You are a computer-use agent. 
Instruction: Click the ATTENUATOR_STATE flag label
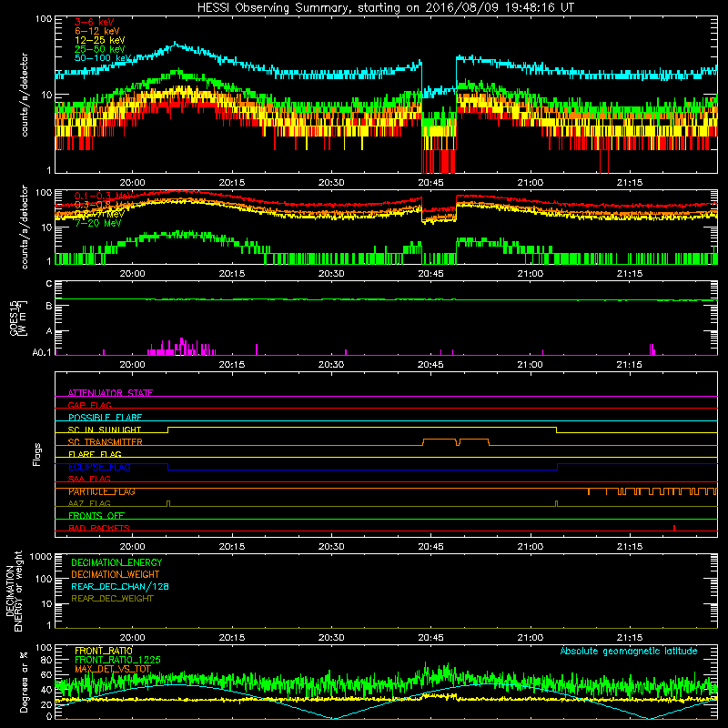[110, 393]
